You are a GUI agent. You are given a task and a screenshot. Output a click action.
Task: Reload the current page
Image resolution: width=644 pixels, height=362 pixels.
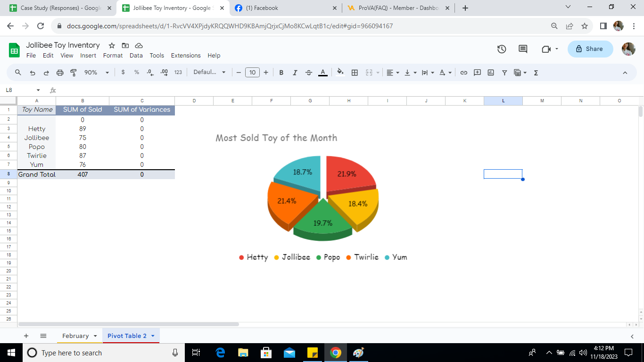pos(41,26)
